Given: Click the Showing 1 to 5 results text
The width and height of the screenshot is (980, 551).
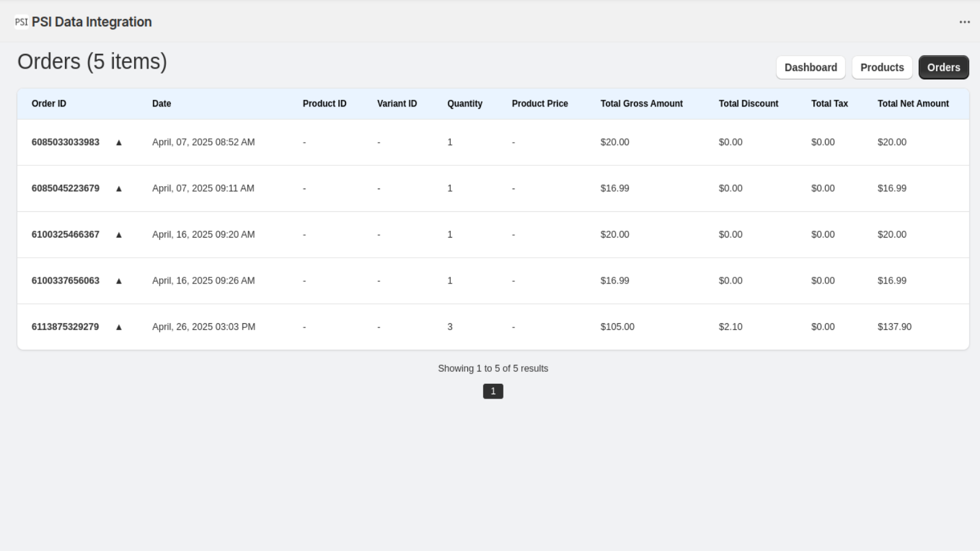Looking at the screenshot, I should coord(493,369).
